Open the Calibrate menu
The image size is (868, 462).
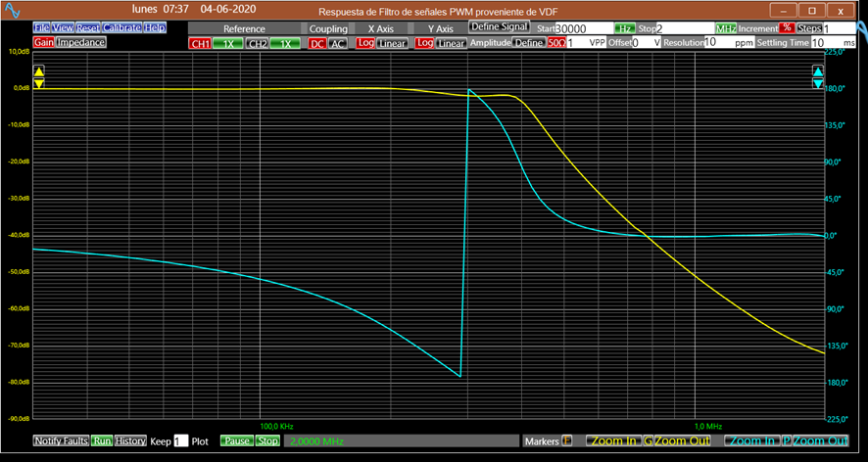point(121,27)
